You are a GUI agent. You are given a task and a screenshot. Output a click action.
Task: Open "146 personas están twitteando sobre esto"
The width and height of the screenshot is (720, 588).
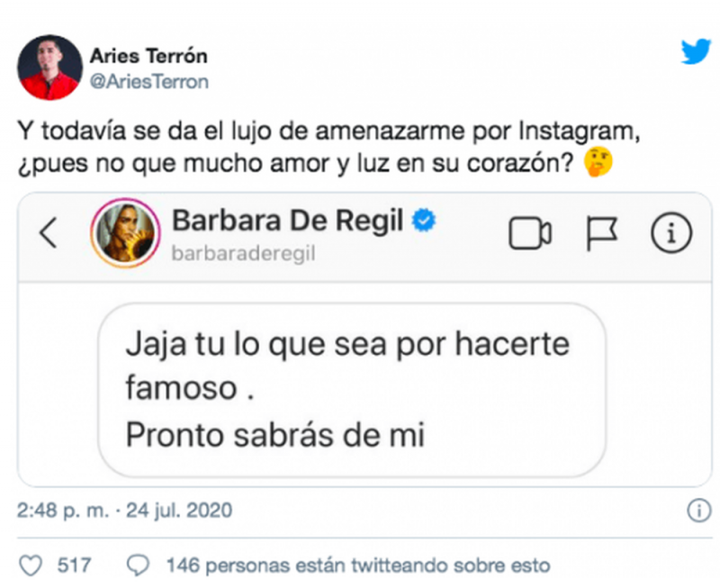coord(358,565)
